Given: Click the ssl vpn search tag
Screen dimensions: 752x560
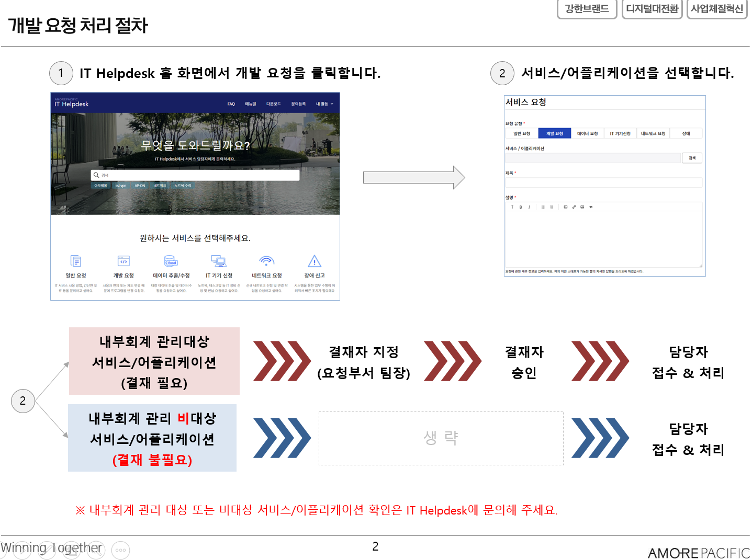Looking at the screenshot, I should [x=121, y=186].
